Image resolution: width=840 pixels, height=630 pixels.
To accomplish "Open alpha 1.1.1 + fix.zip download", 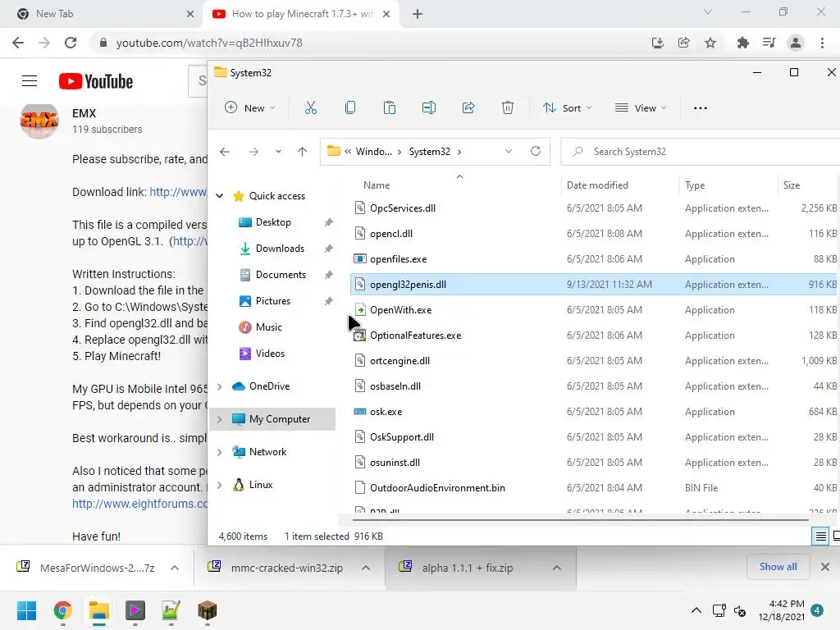I will (x=467, y=568).
